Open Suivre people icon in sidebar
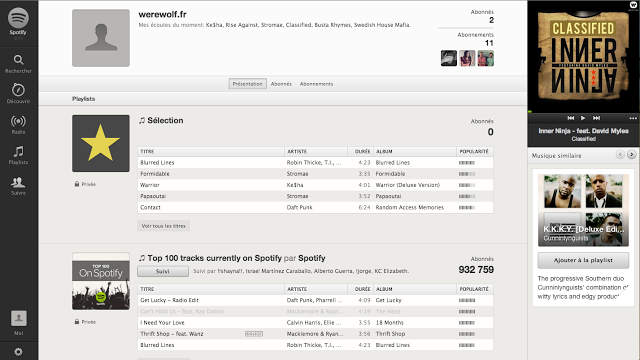Image resolution: width=640 pixels, height=360 pixels. 18,186
